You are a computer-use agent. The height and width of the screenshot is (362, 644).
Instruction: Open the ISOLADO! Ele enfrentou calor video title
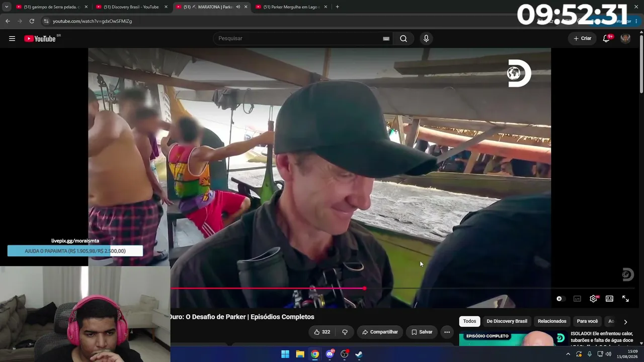602,337
